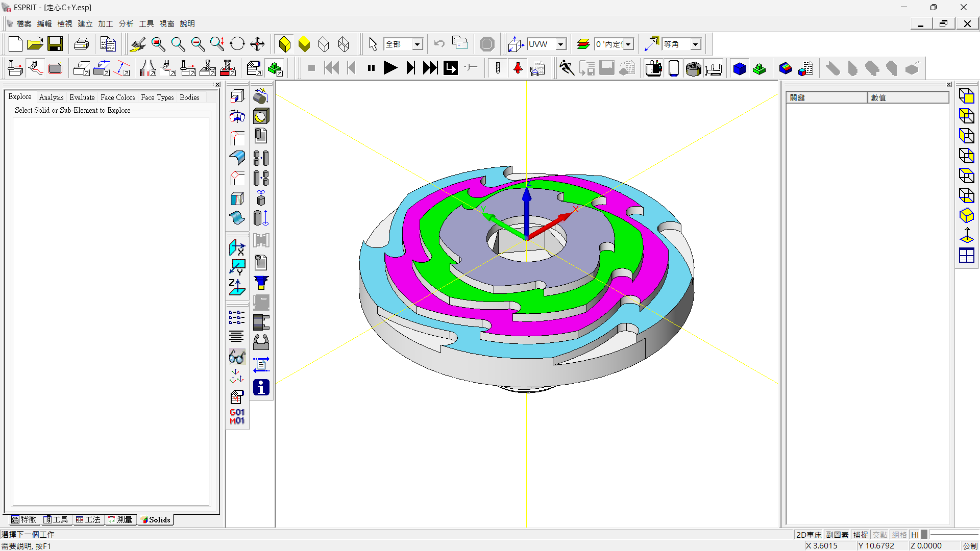Toggle the 網格 grid mode
980x551 pixels.
tap(899, 535)
